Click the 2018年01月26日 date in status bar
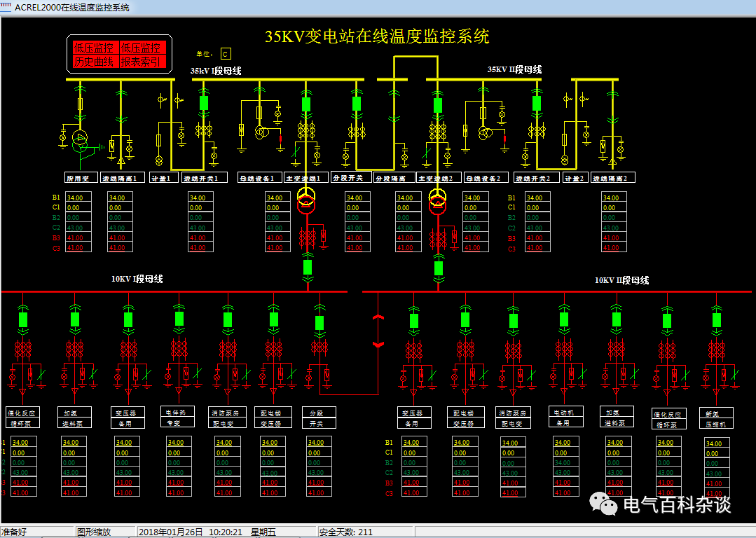Viewport: 756px width, 538px height. (171, 532)
